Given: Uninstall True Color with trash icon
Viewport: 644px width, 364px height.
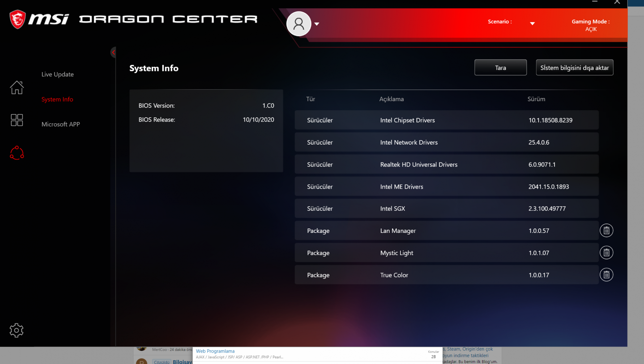Looking at the screenshot, I should pyautogui.click(x=606, y=275).
